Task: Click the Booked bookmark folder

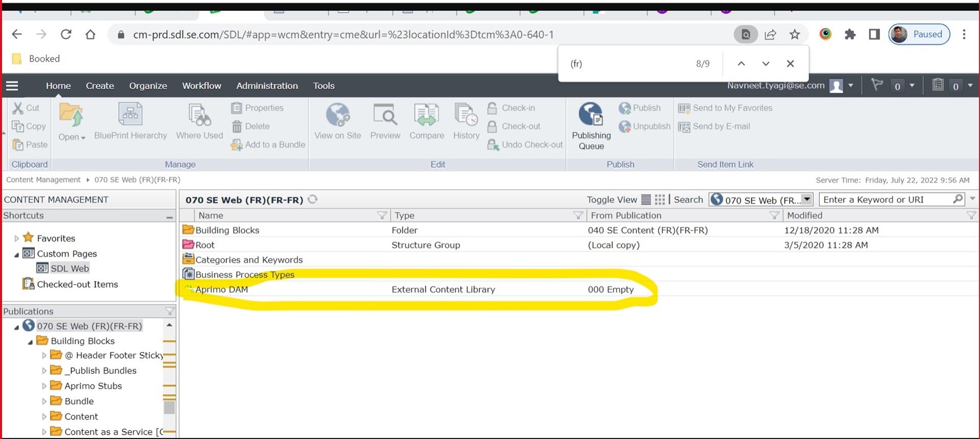Action: pyautogui.click(x=36, y=58)
